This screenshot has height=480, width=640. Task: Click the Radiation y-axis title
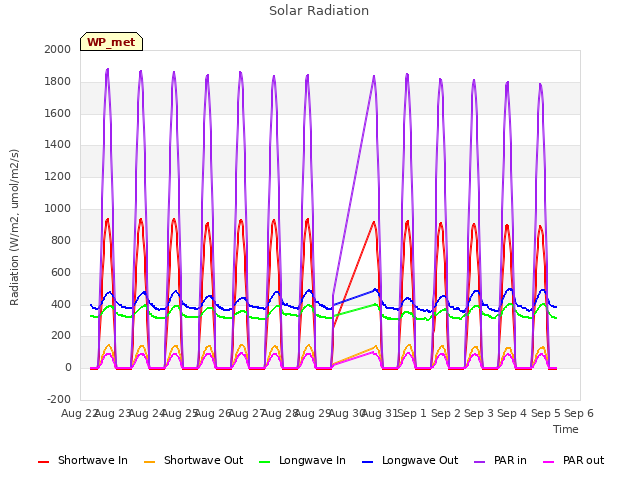click(14, 227)
